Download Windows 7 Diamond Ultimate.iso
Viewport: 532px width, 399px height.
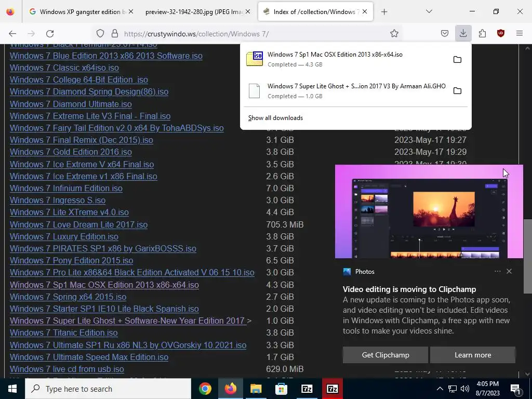pos(71,104)
